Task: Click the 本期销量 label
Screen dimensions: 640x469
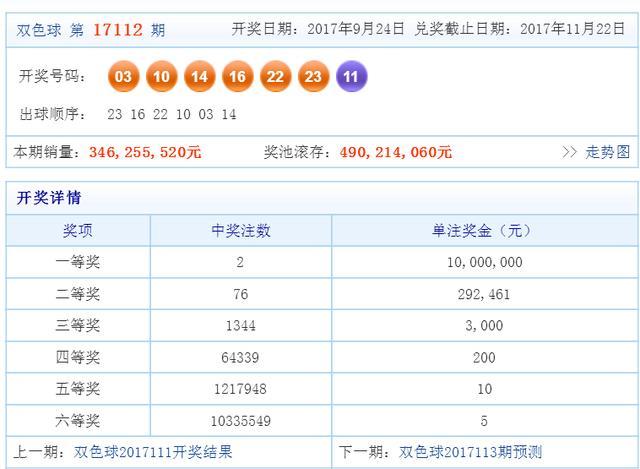Action: (47, 152)
